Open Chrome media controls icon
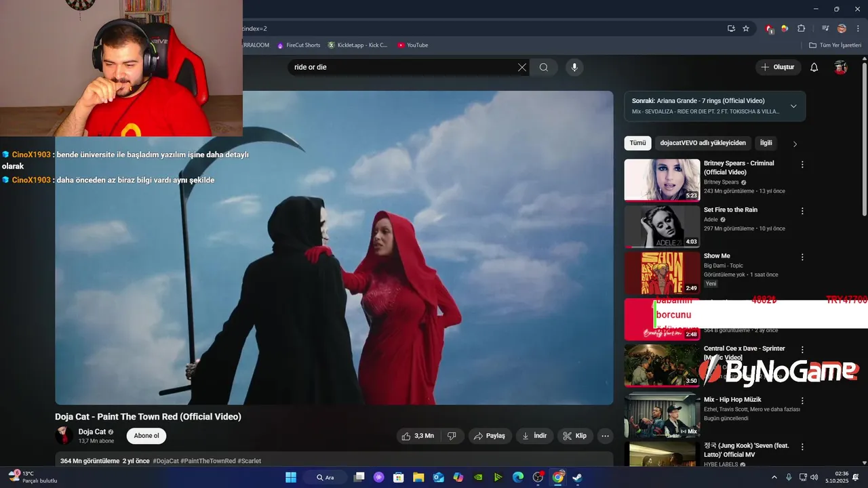 (x=825, y=28)
